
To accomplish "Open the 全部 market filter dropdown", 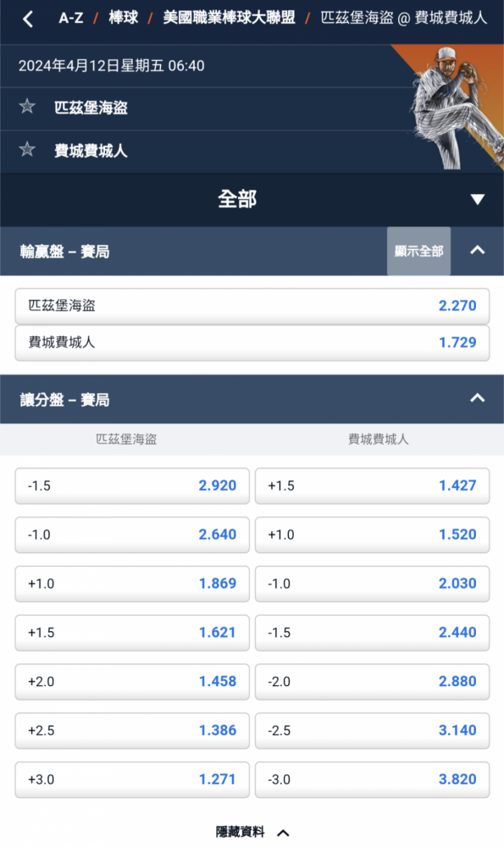I will click(252, 199).
